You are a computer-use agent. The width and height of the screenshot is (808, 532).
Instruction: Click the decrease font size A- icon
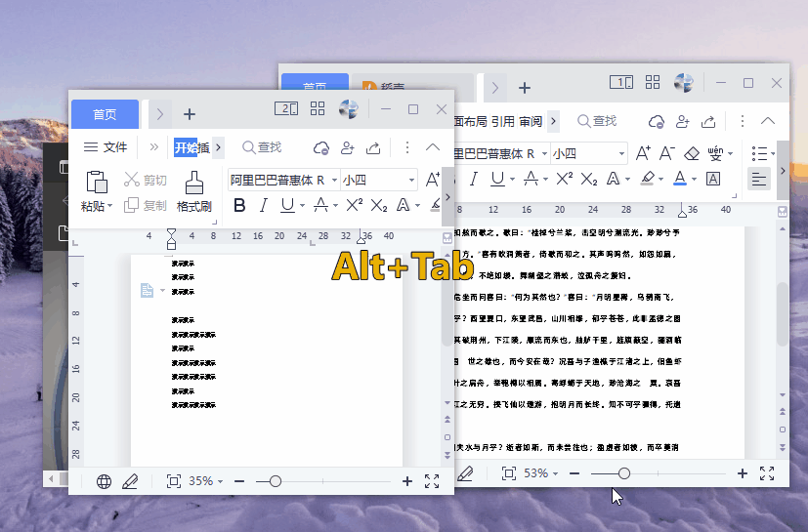pos(667,153)
